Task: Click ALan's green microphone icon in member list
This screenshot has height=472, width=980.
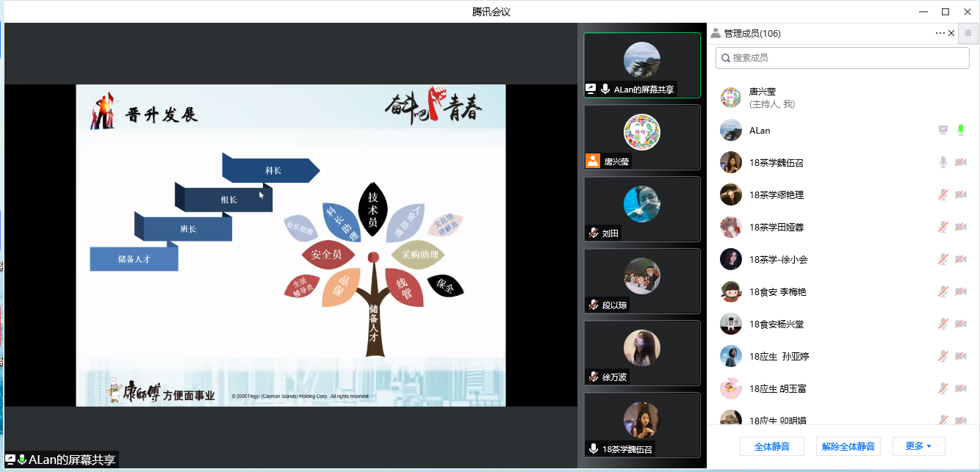Action: click(x=960, y=131)
